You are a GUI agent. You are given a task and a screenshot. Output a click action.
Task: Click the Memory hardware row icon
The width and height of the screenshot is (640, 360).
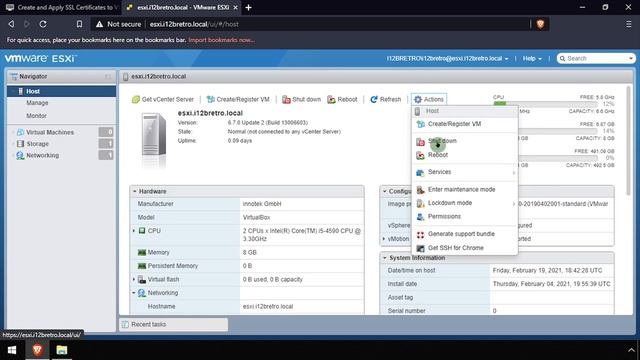click(x=142, y=253)
